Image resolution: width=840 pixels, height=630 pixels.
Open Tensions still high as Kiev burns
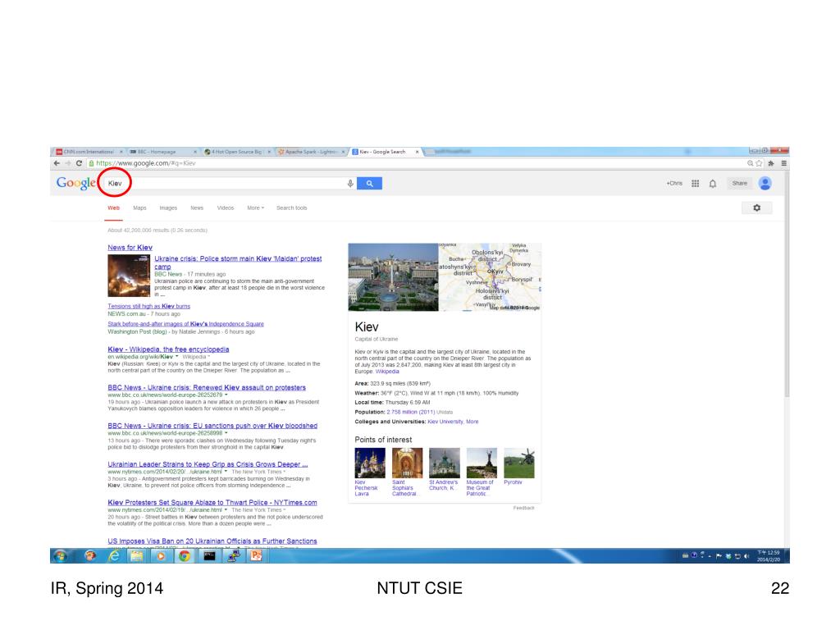pos(149,307)
